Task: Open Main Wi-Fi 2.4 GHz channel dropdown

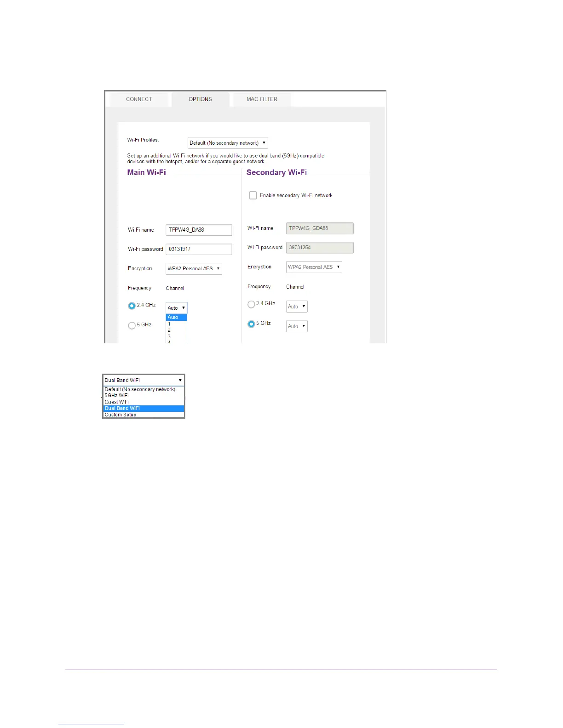Action: click(x=177, y=308)
